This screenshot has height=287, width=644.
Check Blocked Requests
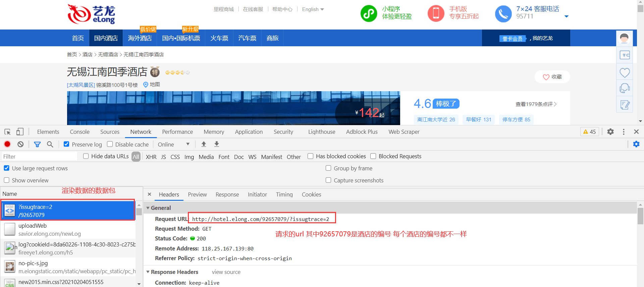[x=373, y=156]
